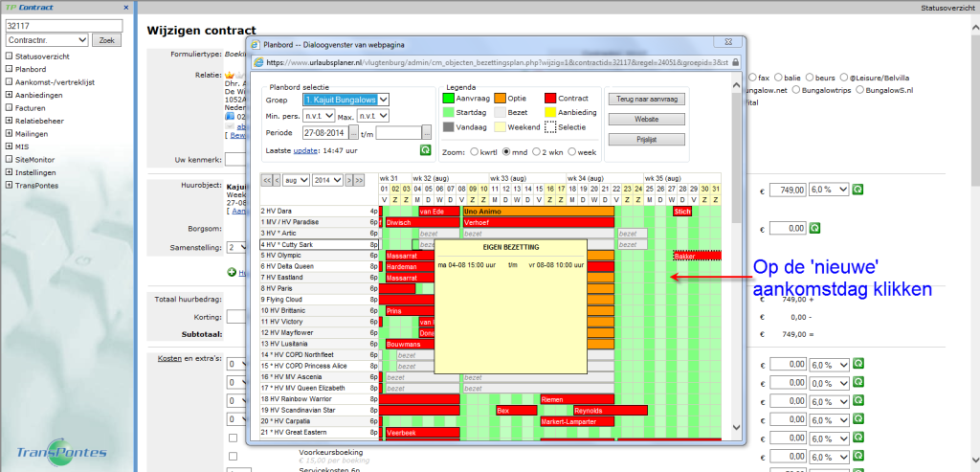
Task: Open the calendar picker next to 27-08-2014
Action: 353,133
